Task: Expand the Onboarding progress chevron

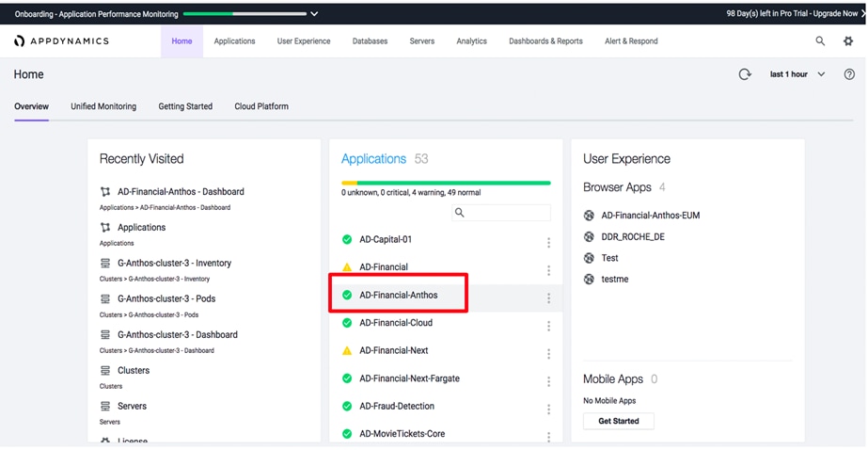Action: pyautogui.click(x=314, y=14)
